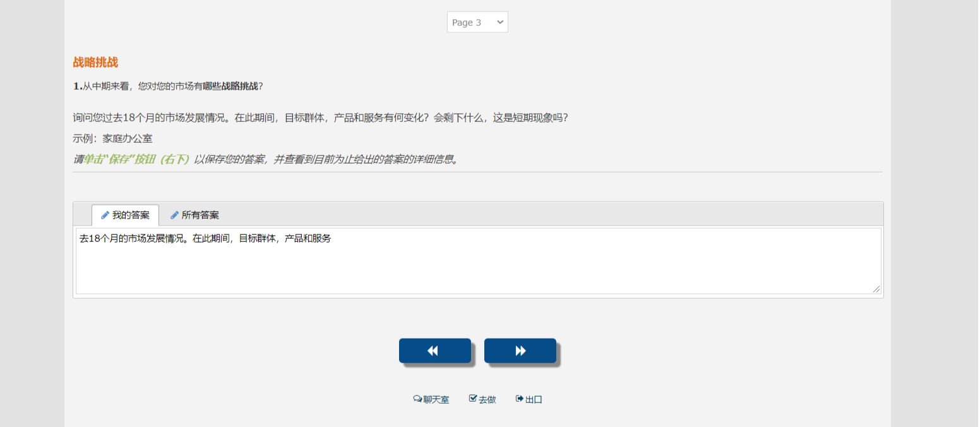Click the 出口 exit link

(529, 400)
